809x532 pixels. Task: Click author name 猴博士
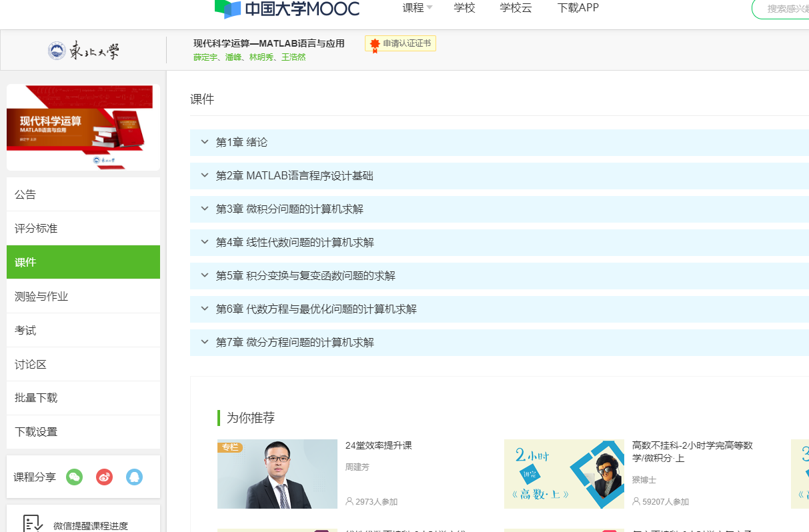click(644, 479)
